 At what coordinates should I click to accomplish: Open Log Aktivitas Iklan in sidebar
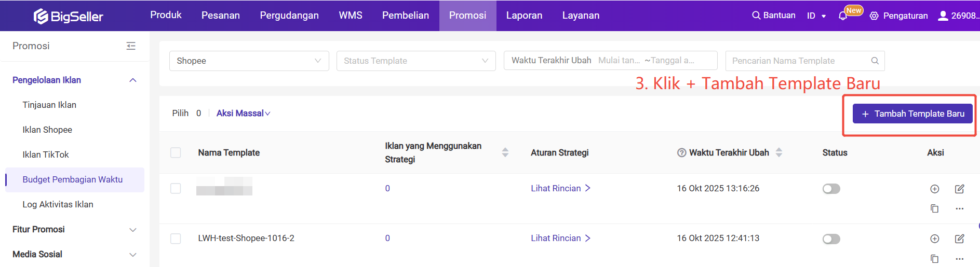58,204
